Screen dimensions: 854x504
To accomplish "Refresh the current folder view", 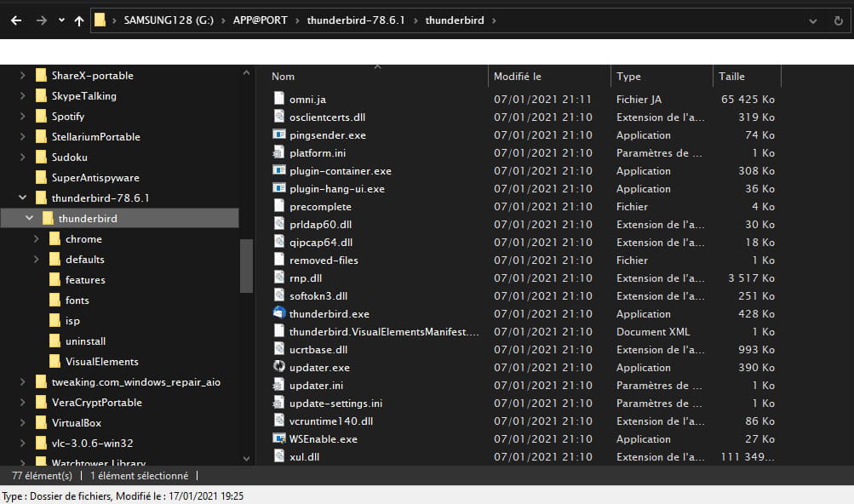I will (x=838, y=20).
